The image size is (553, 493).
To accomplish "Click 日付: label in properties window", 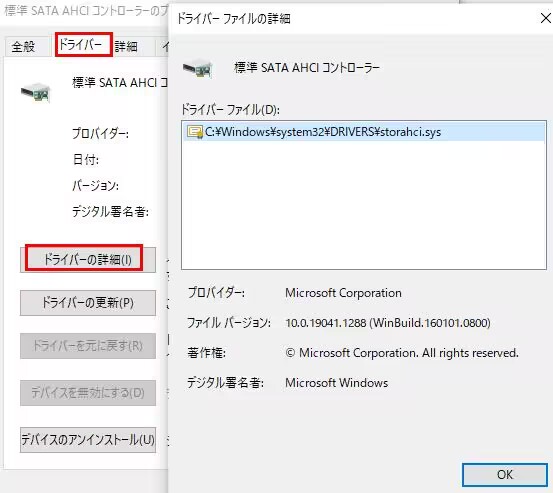I will (x=86, y=160).
